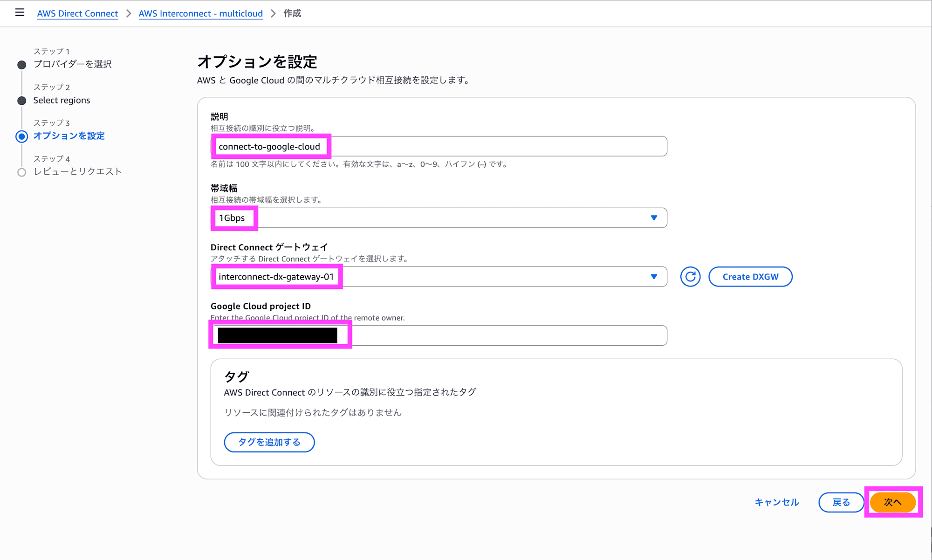Select the ステップ 1 プロバイダーを選択 step
This screenshot has width=932, height=560.
(72, 64)
